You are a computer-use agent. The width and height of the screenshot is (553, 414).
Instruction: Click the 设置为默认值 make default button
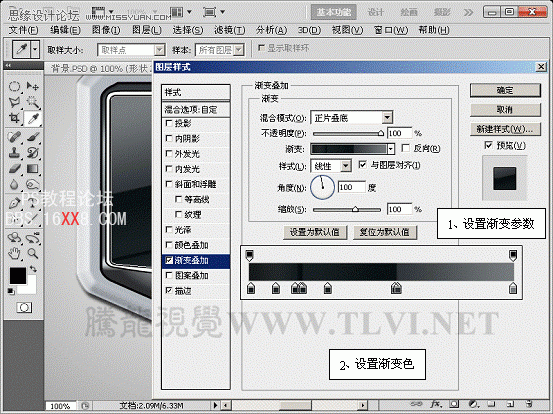[315, 232]
